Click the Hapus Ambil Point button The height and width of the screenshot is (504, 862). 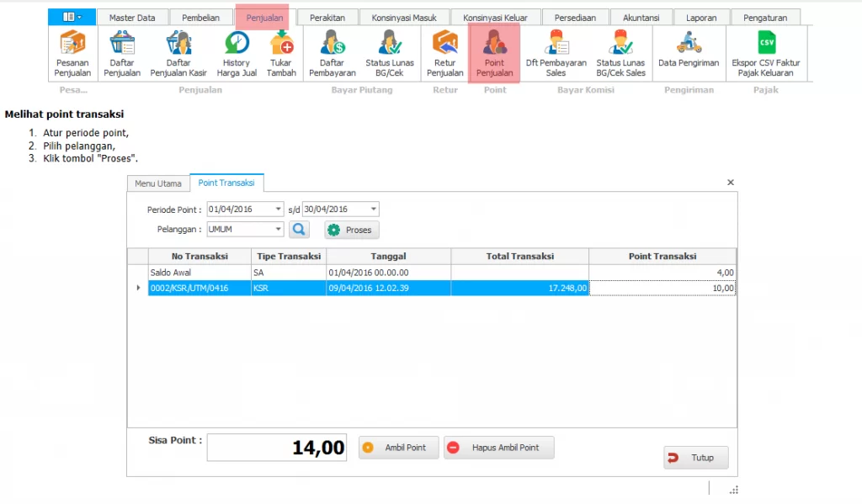tap(498, 448)
